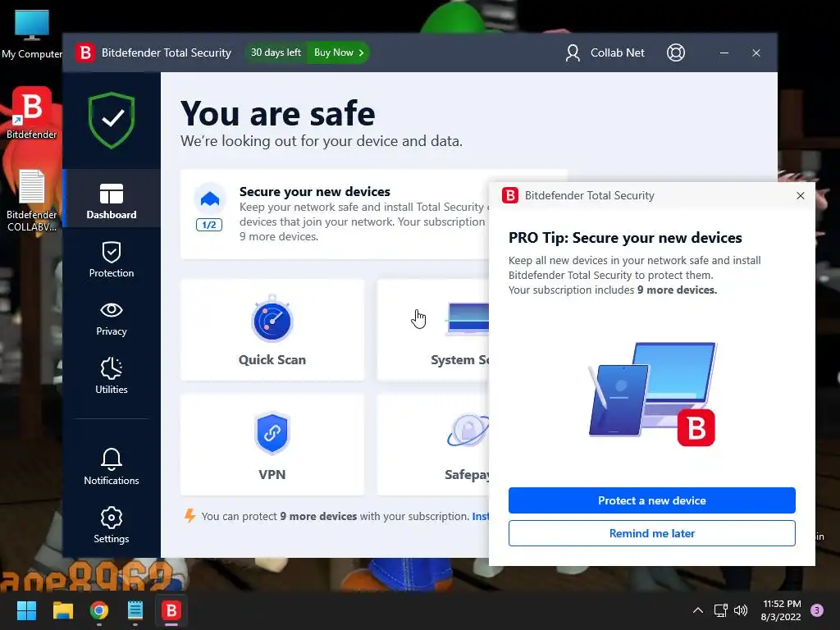Viewport: 840px width, 630px height.
Task: Click the 9 more devices text in popup
Action: click(677, 290)
